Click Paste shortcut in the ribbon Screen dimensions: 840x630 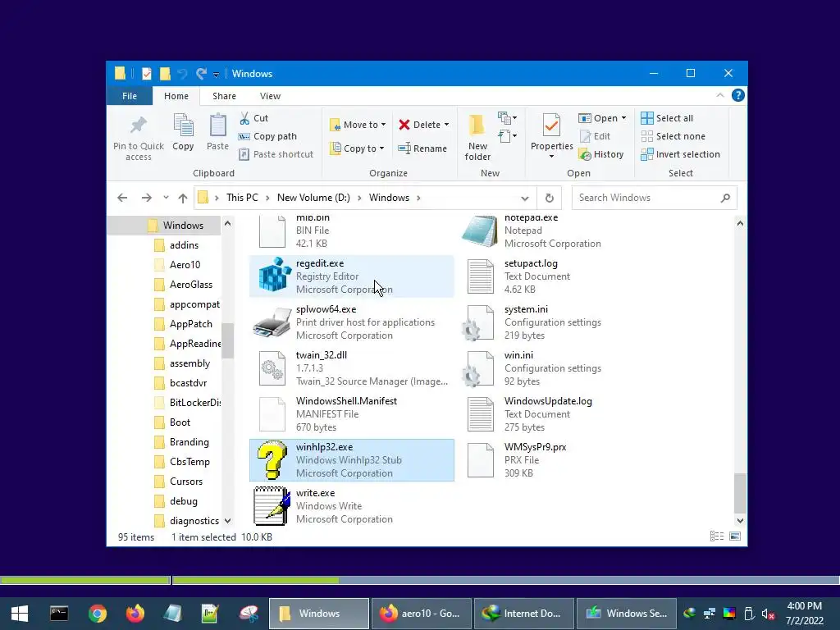276,154
